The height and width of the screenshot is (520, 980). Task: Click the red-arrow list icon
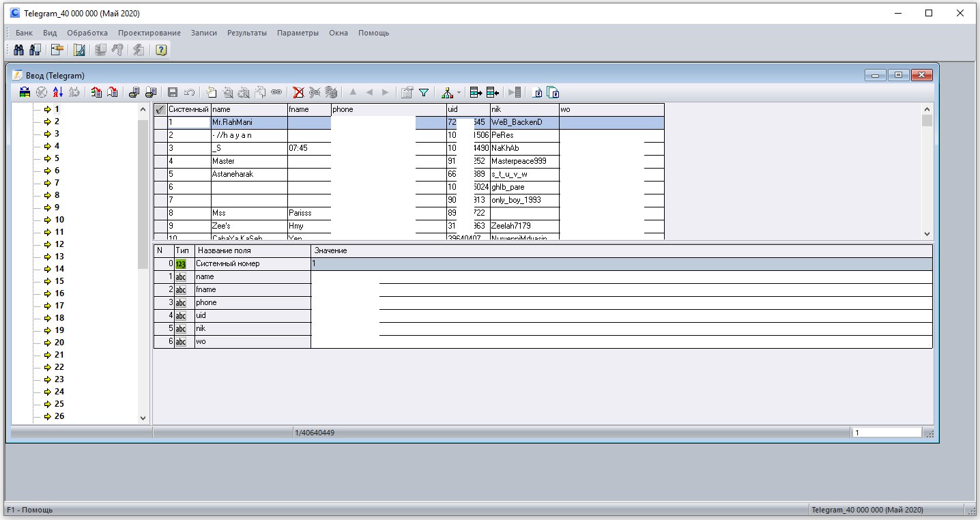(x=96, y=92)
